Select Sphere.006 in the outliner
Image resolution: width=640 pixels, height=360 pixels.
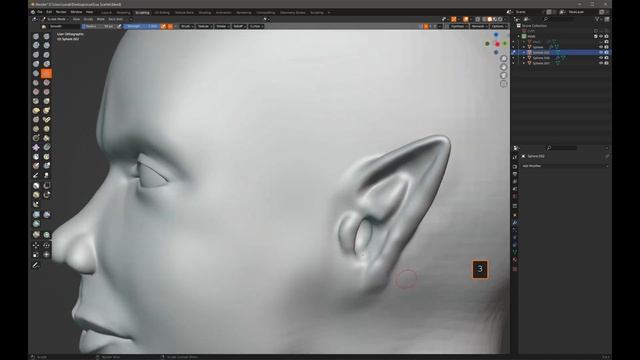point(541,58)
